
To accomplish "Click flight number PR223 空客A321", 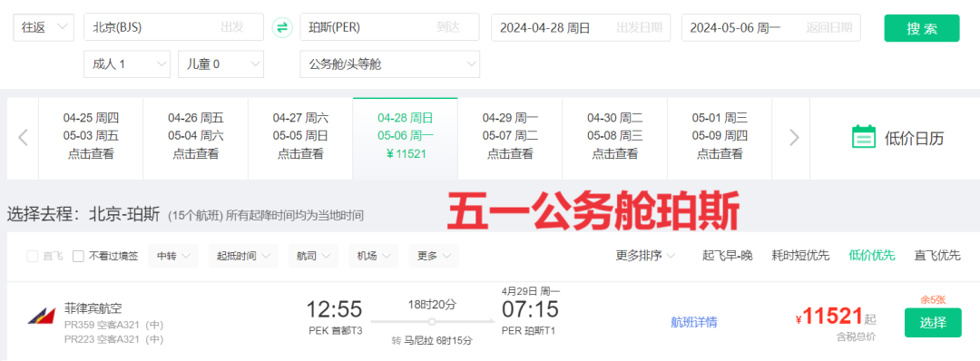I will tap(113, 340).
